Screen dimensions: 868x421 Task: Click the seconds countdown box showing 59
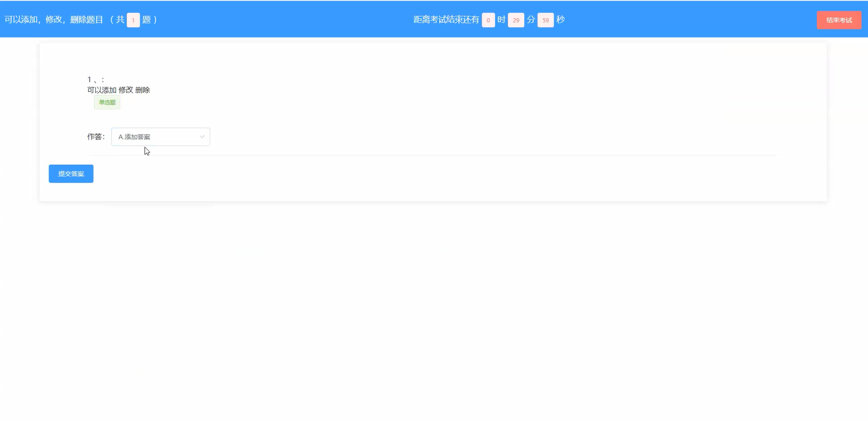[545, 20]
